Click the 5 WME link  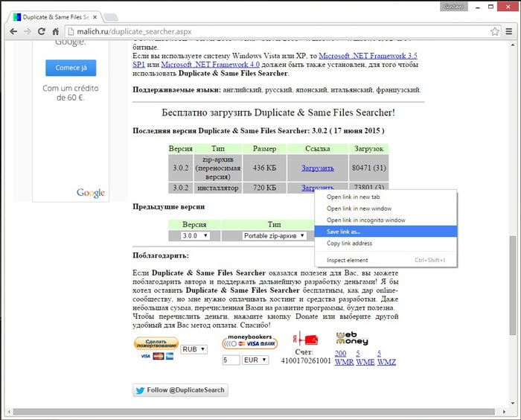365,357
